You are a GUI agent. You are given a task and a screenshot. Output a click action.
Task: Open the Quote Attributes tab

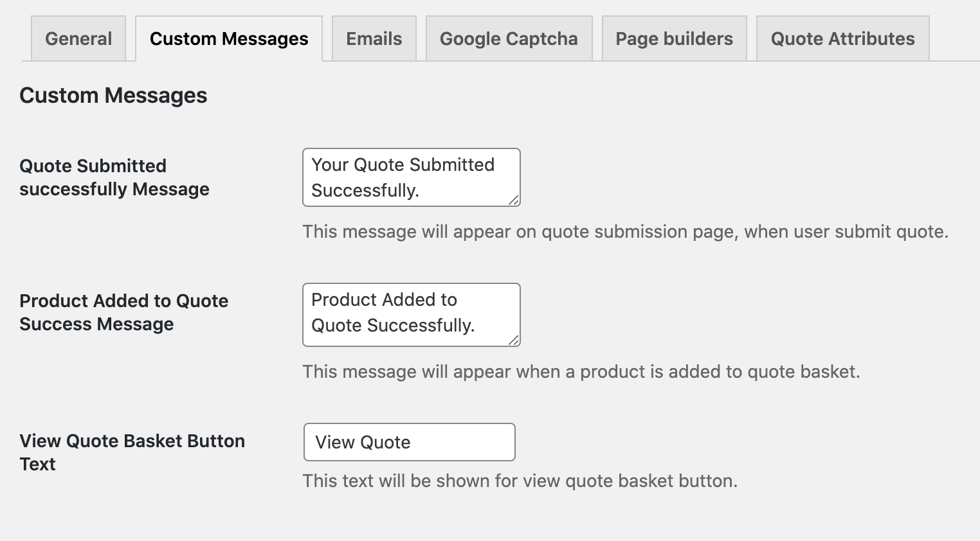tap(842, 39)
